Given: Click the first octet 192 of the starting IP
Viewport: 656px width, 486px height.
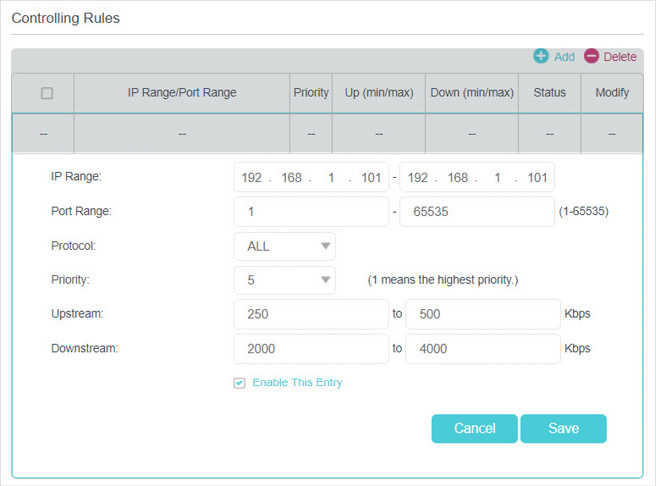Looking at the screenshot, I should click(251, 178).
